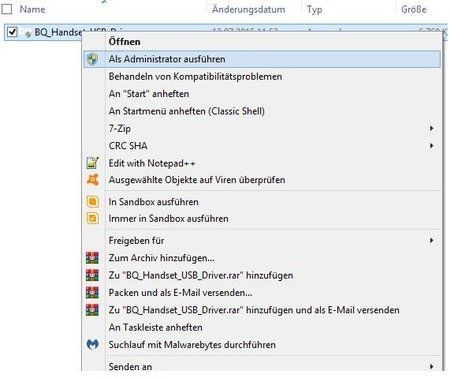Viewport: 450px width, 378px height.
Task: Click the WinRAR icon beside Packen und als E-Mail versenden
Action: tap(92, 292)
